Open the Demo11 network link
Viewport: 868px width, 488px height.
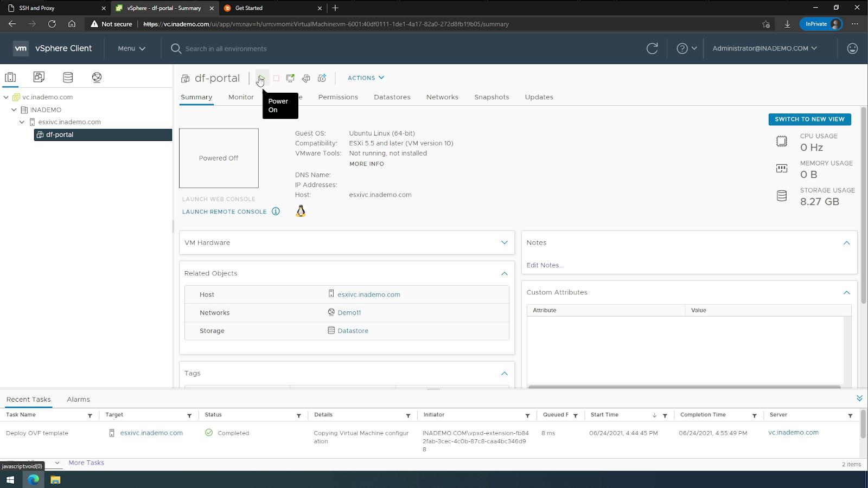(x=349, y=312)
